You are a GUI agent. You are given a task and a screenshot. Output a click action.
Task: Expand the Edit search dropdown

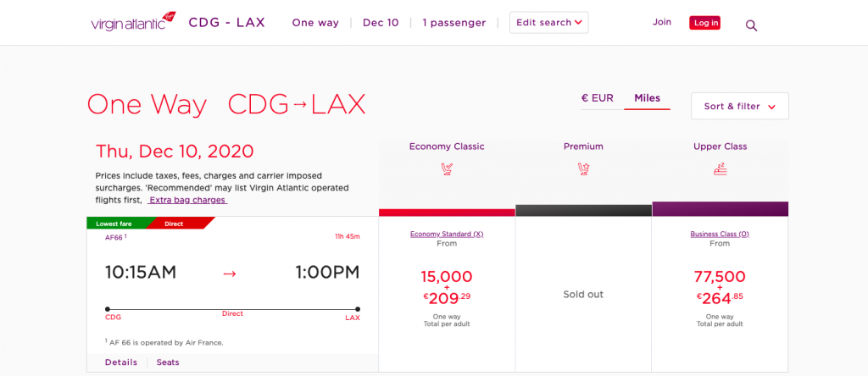[548, 23]
